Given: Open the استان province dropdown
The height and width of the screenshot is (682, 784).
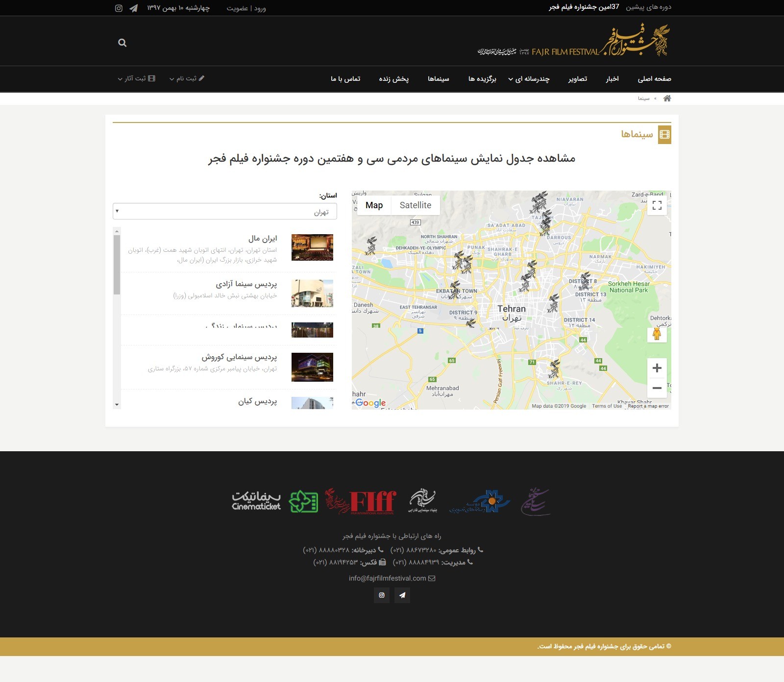Looking at the screenshot, I should pyautogui.click(x=225, y=211).
